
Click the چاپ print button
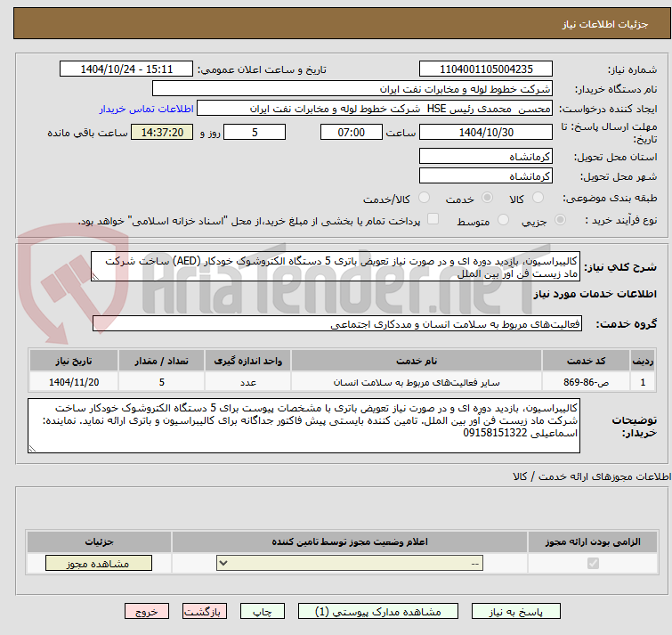pos(263,612)
